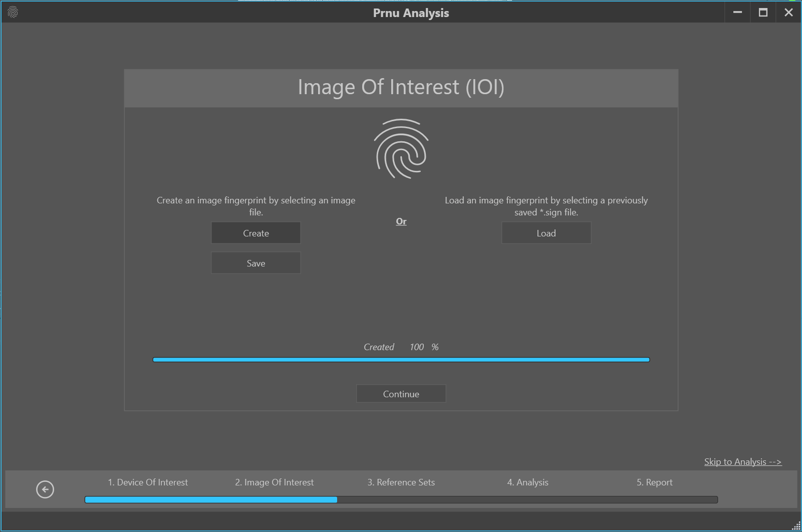Click the 'Create an image fingerprint' description

click(x=256, y=206)
